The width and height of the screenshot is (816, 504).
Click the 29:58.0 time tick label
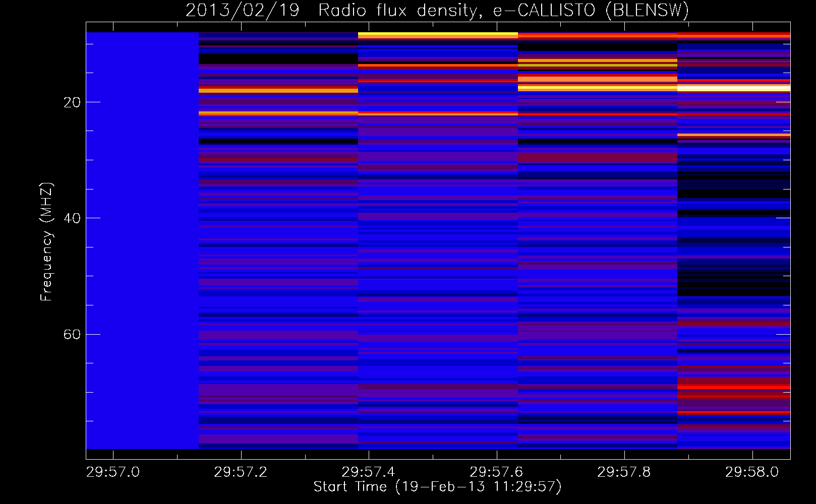[x=752, y=472]
